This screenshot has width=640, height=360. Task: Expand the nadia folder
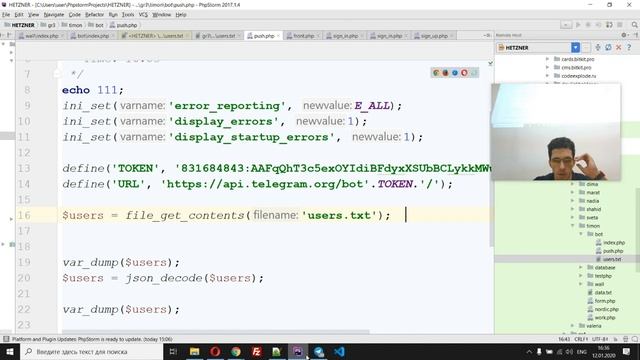point(572,201)
